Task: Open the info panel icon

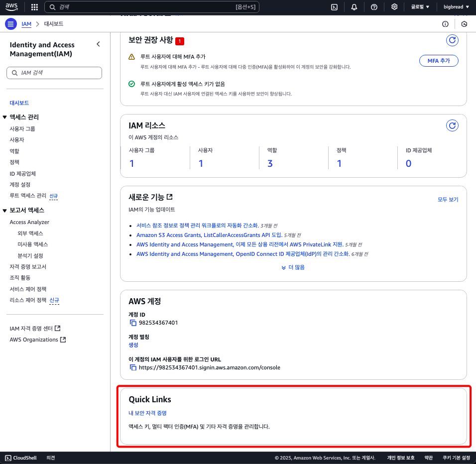Action: [x=445, y=24]
